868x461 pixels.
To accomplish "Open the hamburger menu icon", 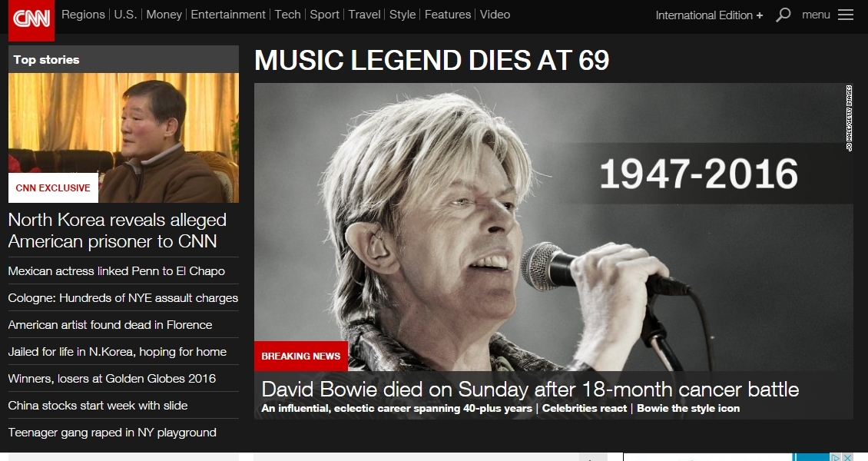I will pos(845,15).
